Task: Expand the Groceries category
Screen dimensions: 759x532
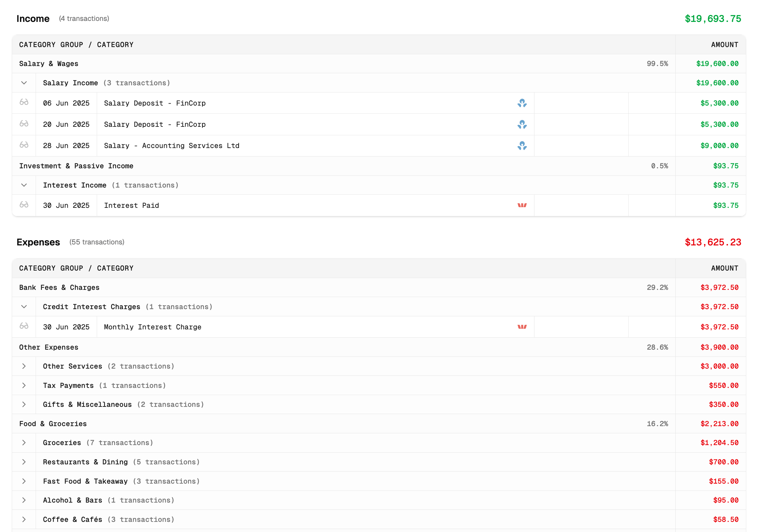Action: [x=24, y=443]
